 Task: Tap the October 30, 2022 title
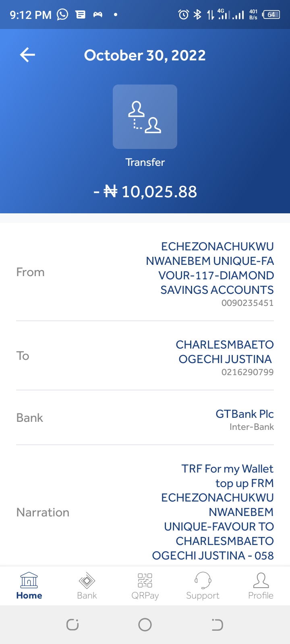point(145,55)
